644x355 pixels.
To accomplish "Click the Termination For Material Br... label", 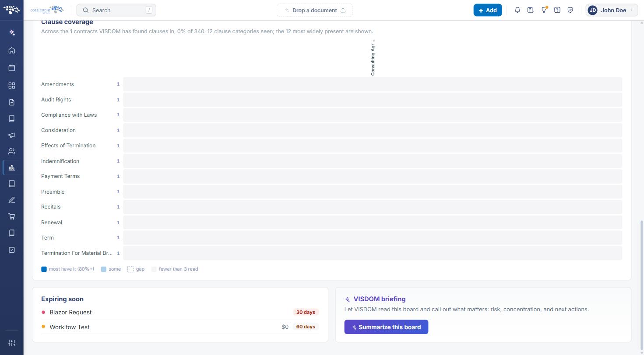I will click(77, 253).
